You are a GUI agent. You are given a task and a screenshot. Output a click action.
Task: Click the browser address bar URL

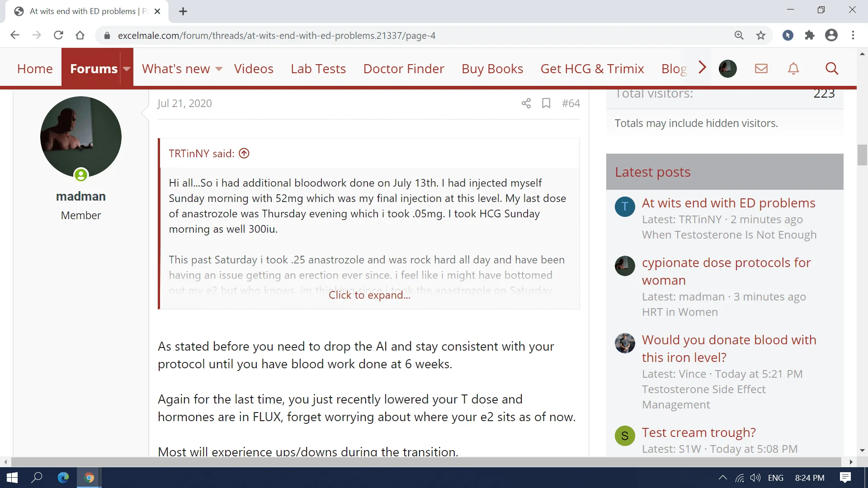click(277, 35)
